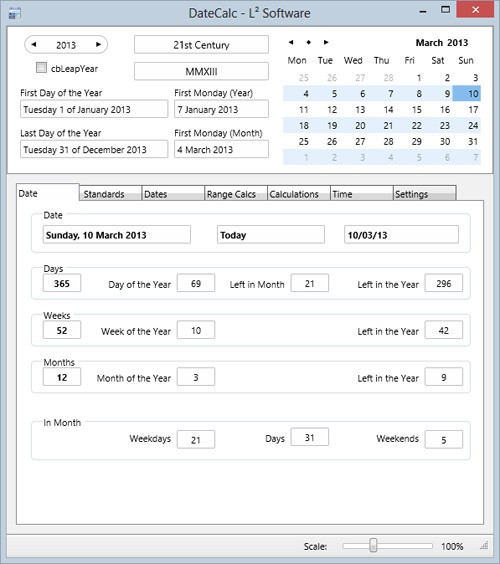Click the window resize grip icon

coord(484,545)
